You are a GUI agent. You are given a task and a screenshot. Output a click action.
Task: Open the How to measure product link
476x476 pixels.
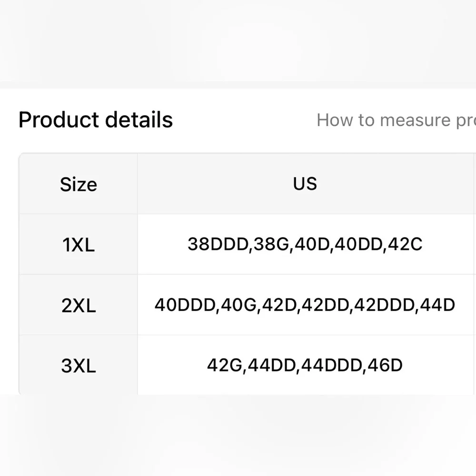pyautogui.click(x=396, y=120)
